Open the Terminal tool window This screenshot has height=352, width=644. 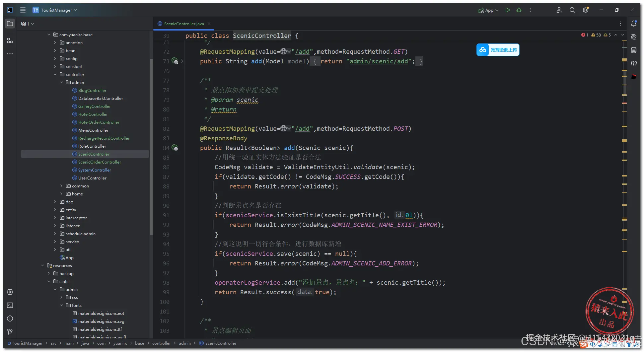point(10,305)
